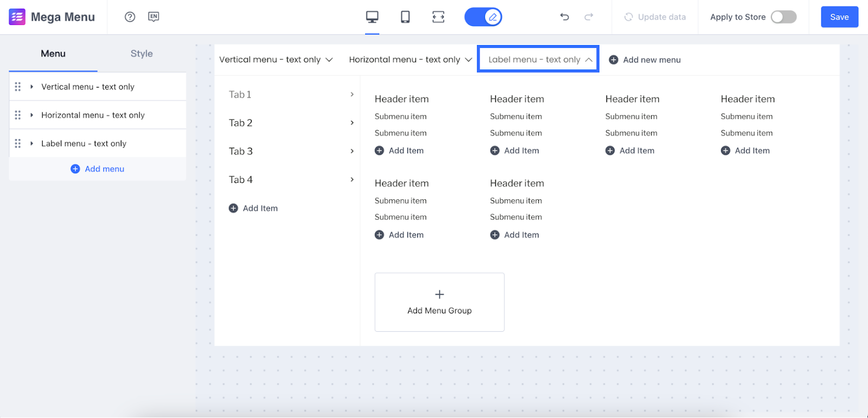Click the Add Menu Group box
Viewport: 868px width, 418px height.
tap(439, 302)
